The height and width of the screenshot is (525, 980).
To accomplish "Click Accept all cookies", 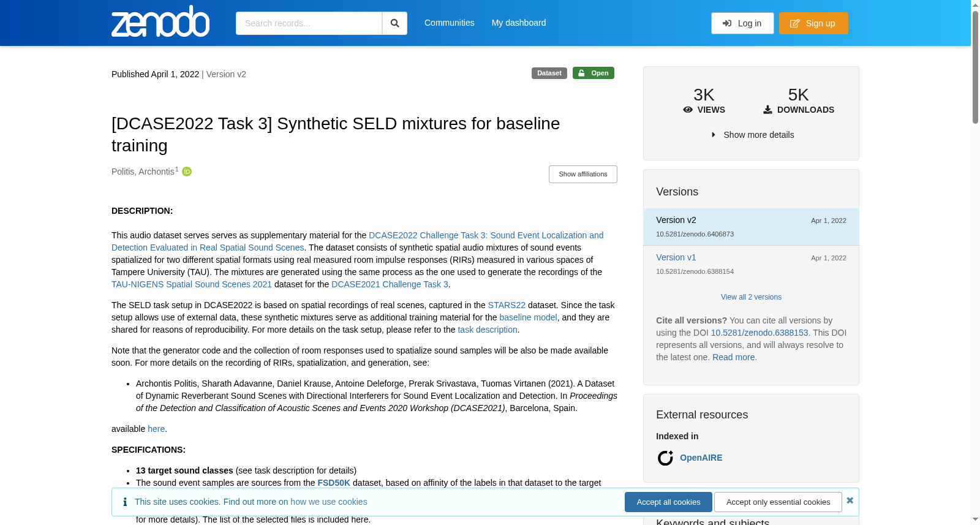I will [668, 502].
